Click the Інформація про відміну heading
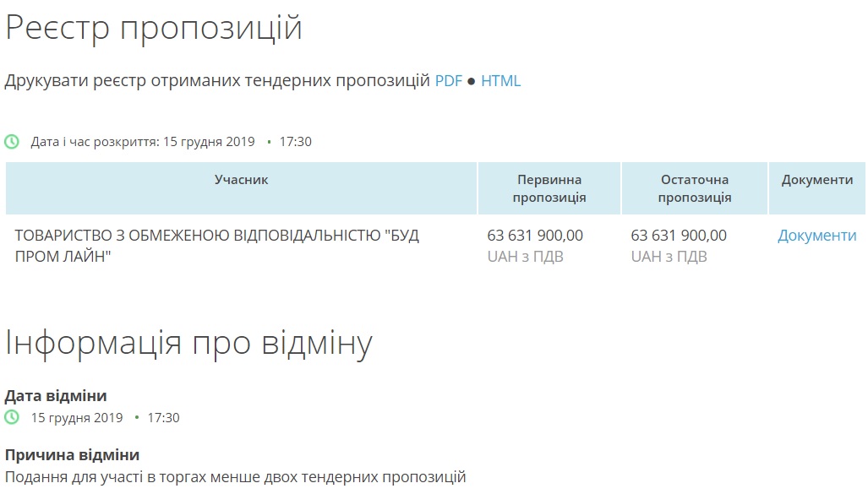This screenshot has height=494, width=868. (188, 343)
